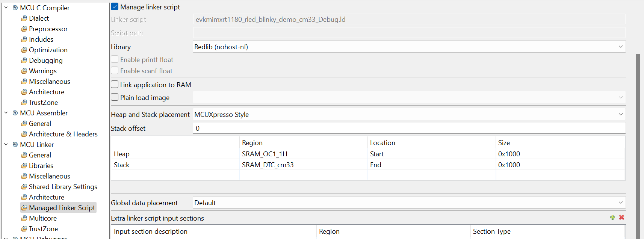
Task: Collapse the MCU Linker tree node
Action: pyautogui.click(x=6, y=145)
